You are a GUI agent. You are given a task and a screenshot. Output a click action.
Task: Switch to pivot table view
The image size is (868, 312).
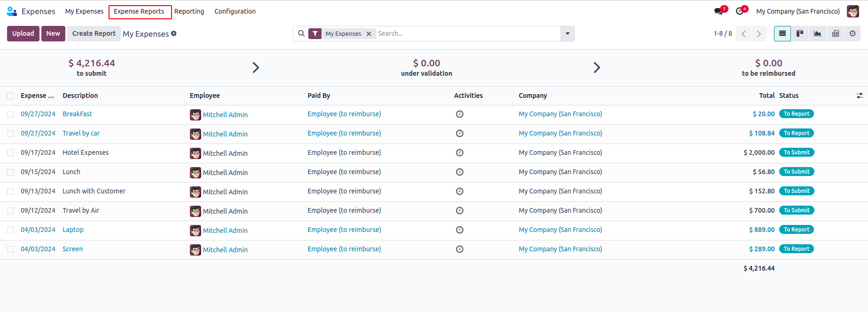(x=836, y=33)
